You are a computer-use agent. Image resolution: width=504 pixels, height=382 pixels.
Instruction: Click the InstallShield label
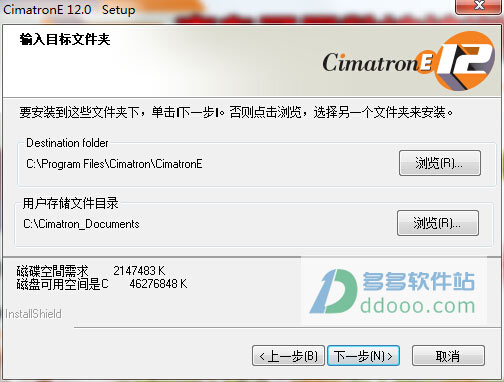click(33, 314)
